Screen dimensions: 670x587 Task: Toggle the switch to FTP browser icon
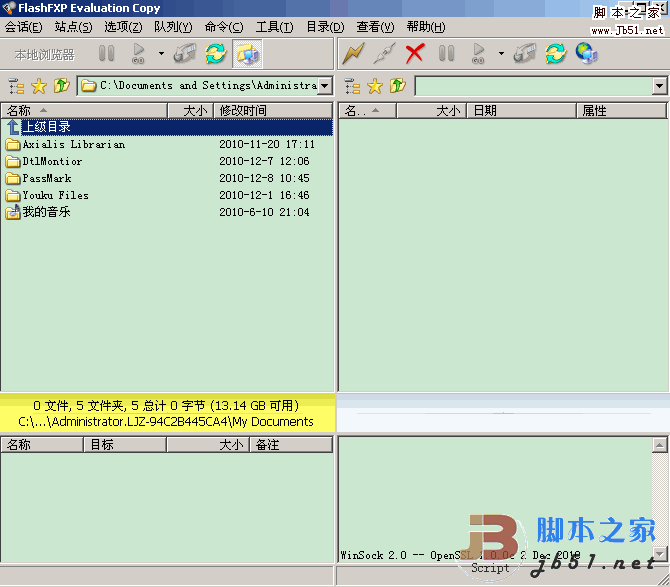click(247, 54)
